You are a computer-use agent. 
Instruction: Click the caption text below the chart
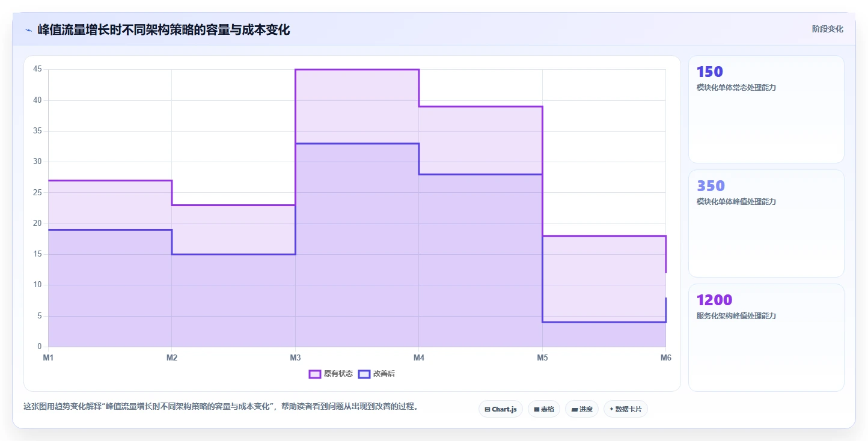pyautogui.click(x=221, y=407)
